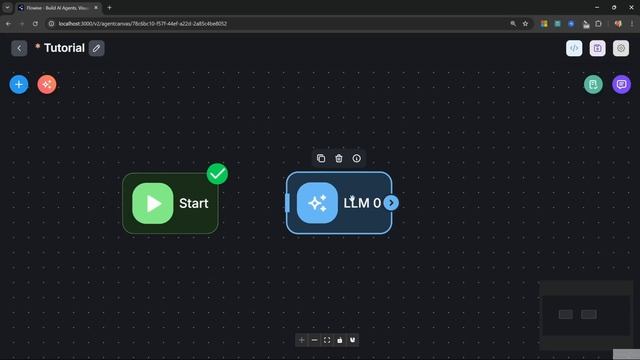Bookmark this page with the star icon
Viewport: 640px width, 360px height.
click(x=525, y=24)
